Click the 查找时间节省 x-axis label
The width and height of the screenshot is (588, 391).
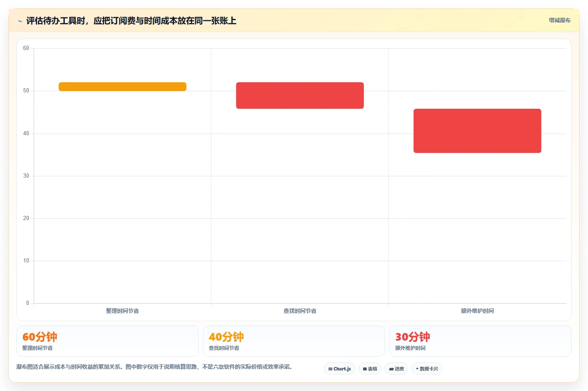point(300,311)
